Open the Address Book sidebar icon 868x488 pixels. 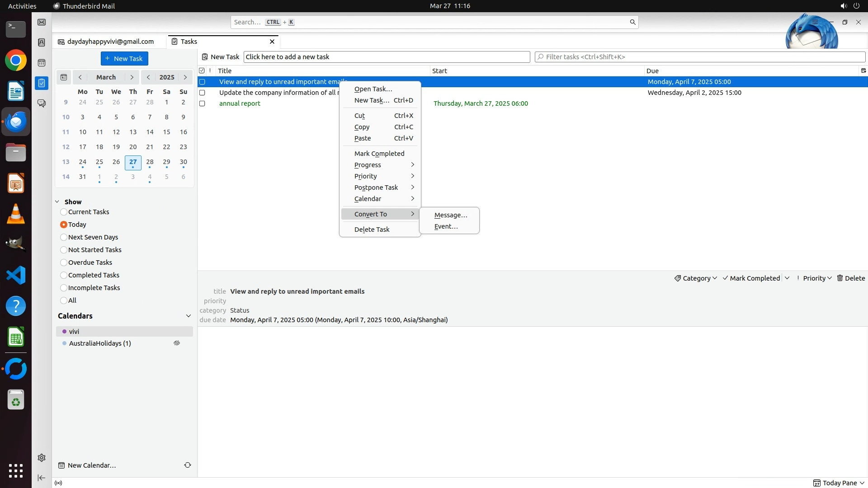pyautogui.click(x=42, y=42)
